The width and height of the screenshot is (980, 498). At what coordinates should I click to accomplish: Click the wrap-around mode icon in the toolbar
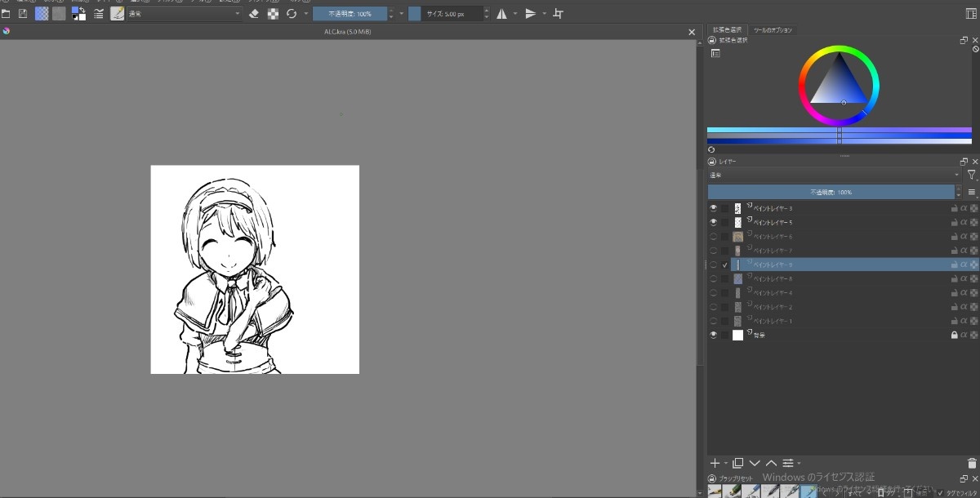(x=558, y=14)
